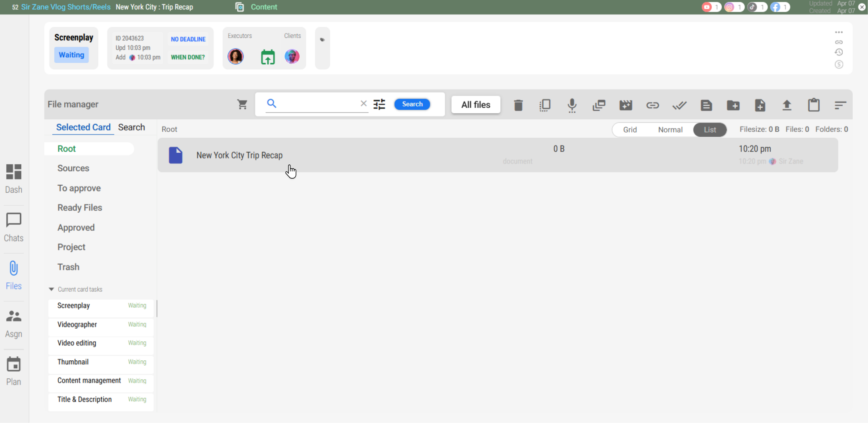Switch file view to Normal

pyautogui.click(x=670, y=130)
